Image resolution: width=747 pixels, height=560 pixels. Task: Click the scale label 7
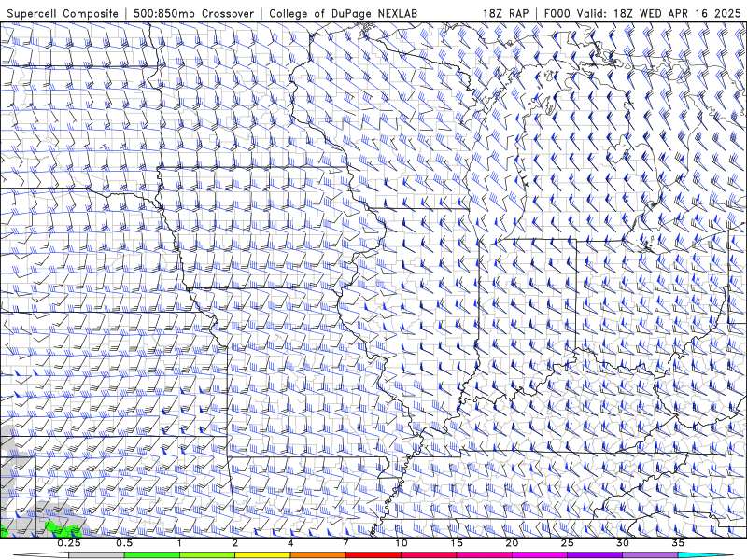pyautogui.click(x=345, y=543)
